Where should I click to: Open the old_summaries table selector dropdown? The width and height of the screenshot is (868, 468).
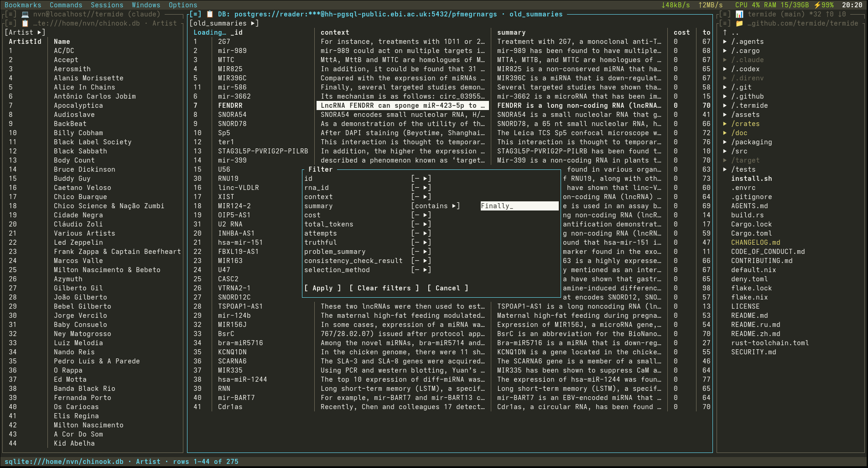tap(224, 23)
